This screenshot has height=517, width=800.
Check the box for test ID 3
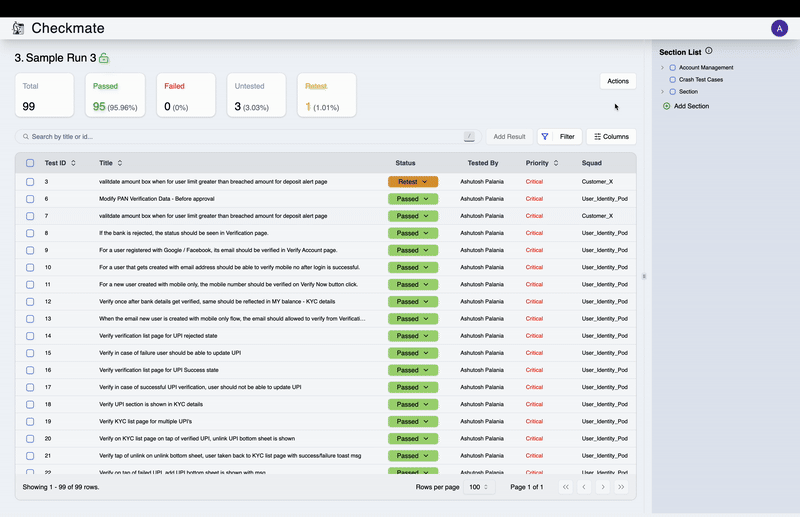pos(30,182)
